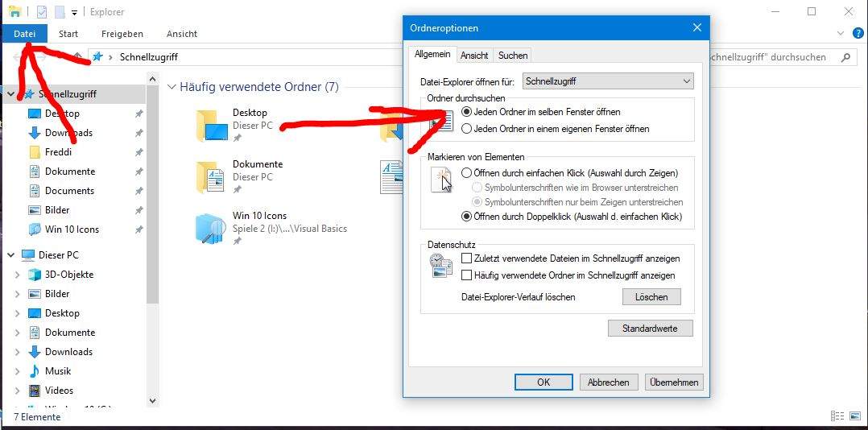This screenshot has width=868, height=430.
Task: Click the Desktop folder icon in main pane
Action: tap(210, 126)
